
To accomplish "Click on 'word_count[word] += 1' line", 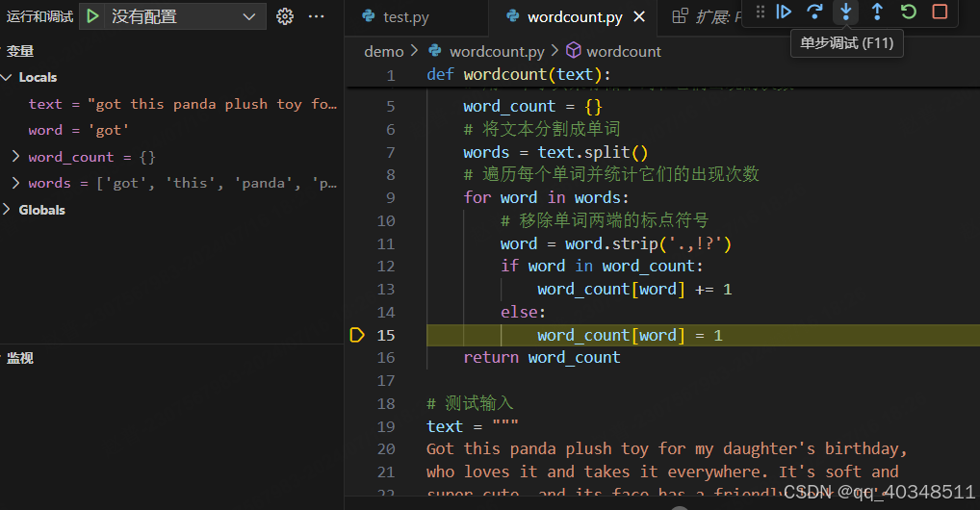I will (x=634, y=290).
